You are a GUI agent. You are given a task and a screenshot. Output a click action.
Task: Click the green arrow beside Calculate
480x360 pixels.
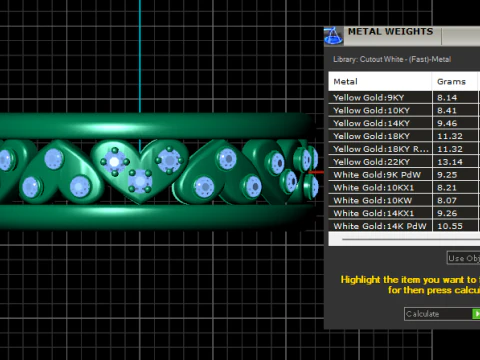pyautogui.click(x=476, y=314)
